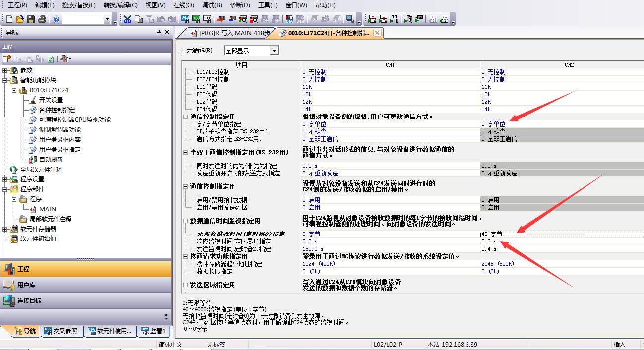Select 开关设置 in the project tree
The height and width of the screenshot is (350, 644).
tap(51, 100)
